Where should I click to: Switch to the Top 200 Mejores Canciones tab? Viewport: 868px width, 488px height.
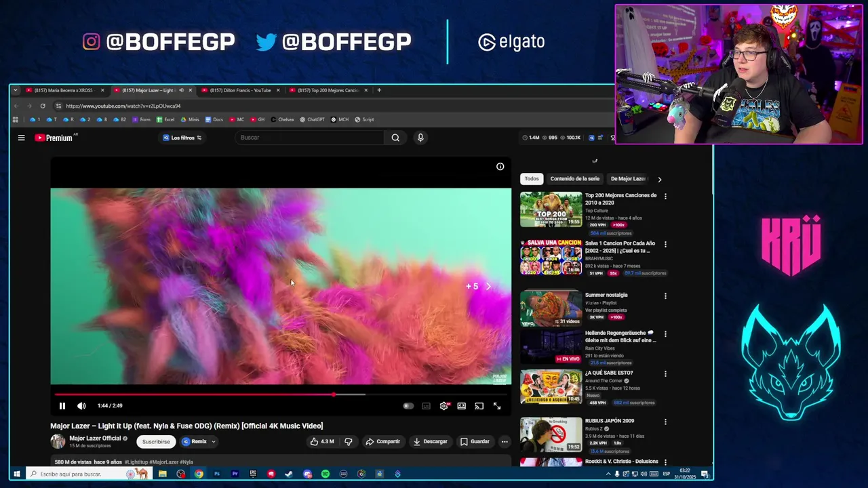click(328, 90)
